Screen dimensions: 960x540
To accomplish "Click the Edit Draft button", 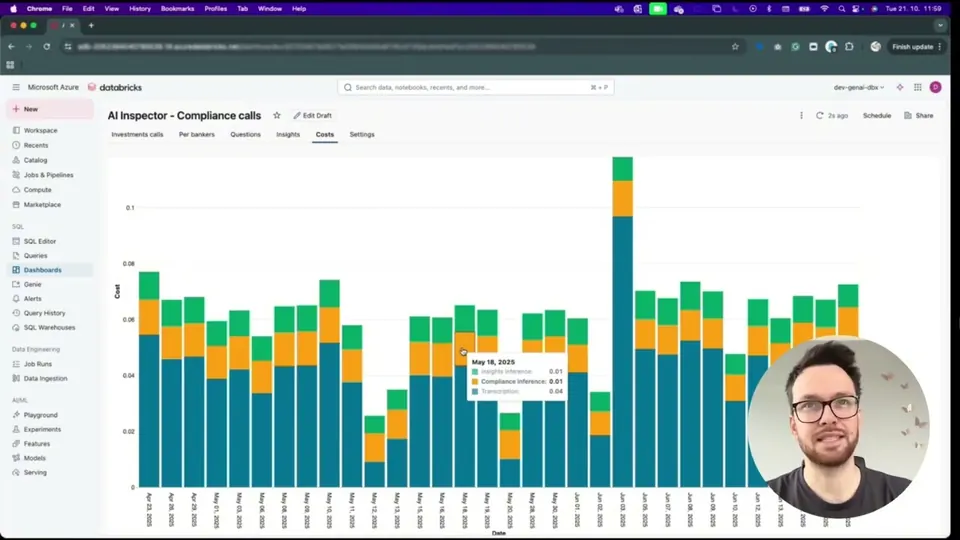I will pyautogui.click(x=312, y=115).
